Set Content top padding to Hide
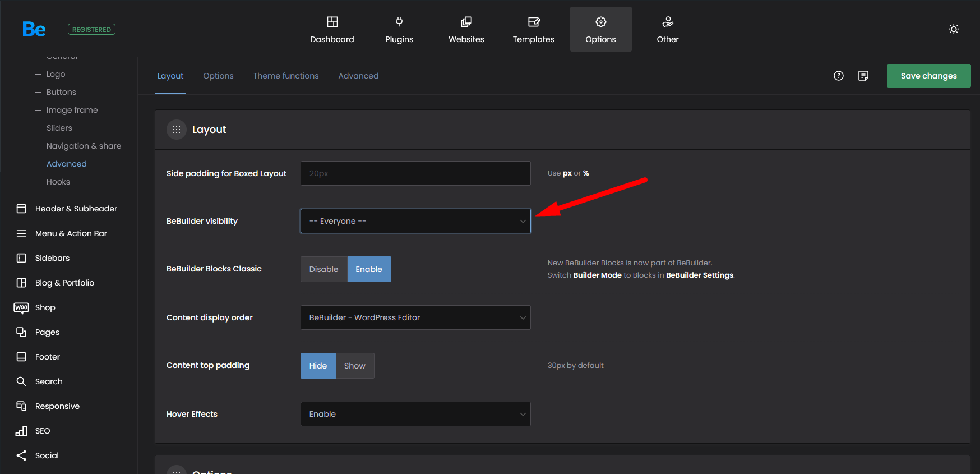 pos(318,366)
